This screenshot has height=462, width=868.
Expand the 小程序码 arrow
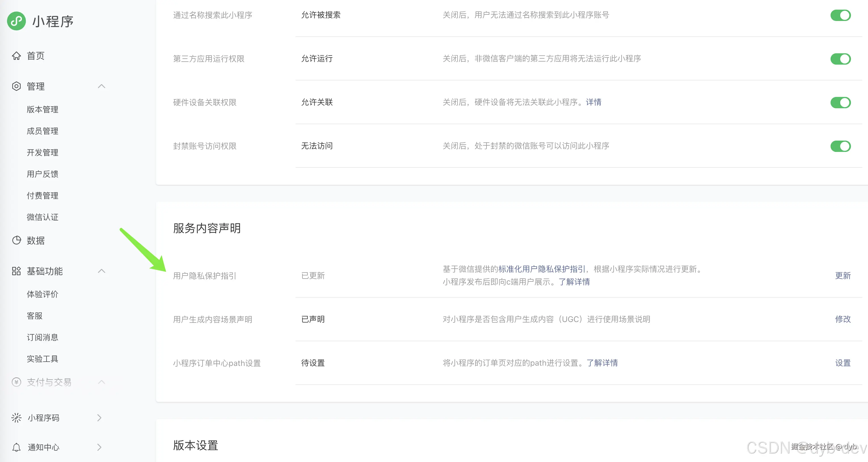[99, 418]
